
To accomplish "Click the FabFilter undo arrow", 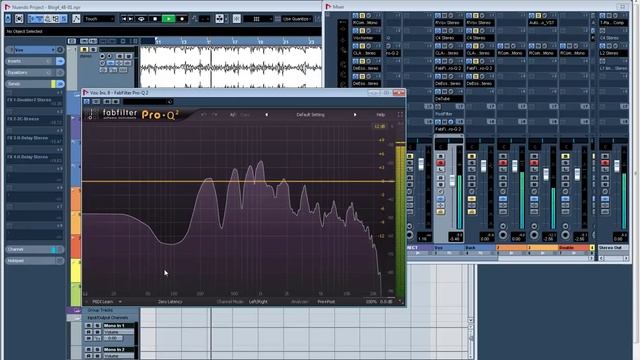I will point(203,115).
